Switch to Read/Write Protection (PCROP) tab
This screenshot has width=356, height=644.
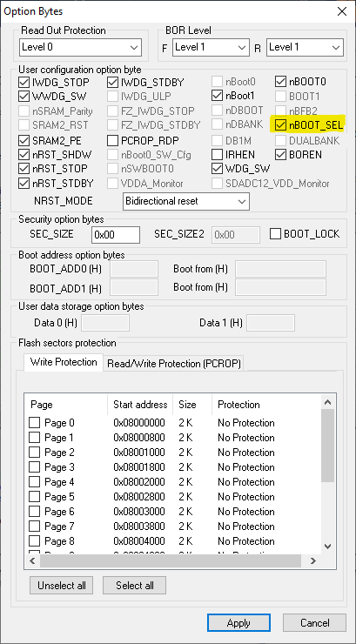(x=174, y=364)
